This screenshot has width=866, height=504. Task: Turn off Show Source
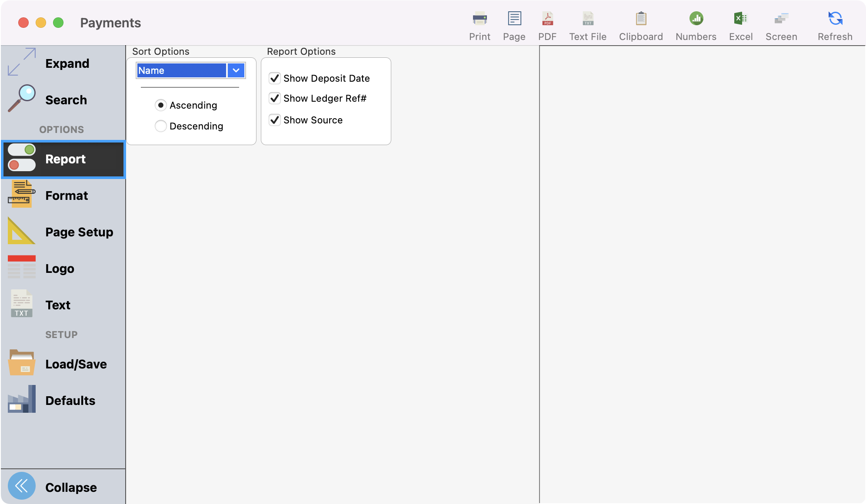pos(274,120)
